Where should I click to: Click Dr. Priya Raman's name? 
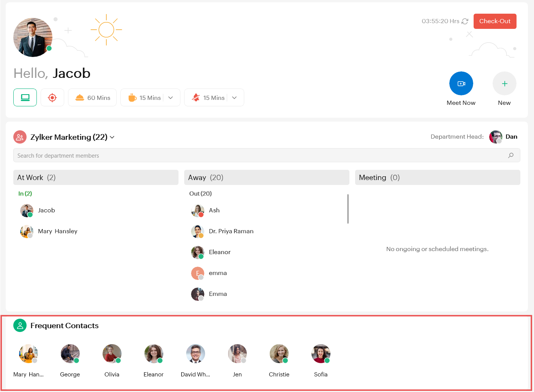(x=231, y=231)
